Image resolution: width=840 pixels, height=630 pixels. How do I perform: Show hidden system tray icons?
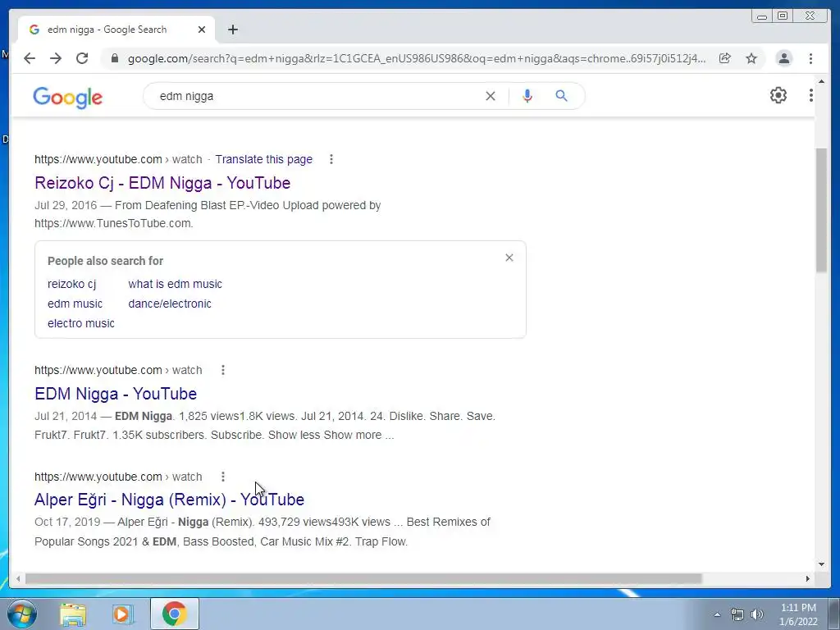pos(717,614)
